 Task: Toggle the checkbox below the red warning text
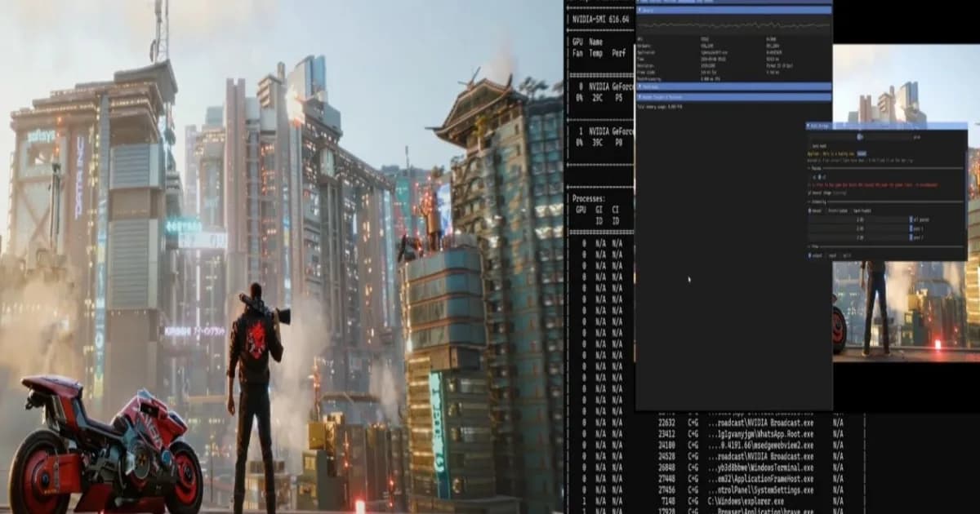809,193
